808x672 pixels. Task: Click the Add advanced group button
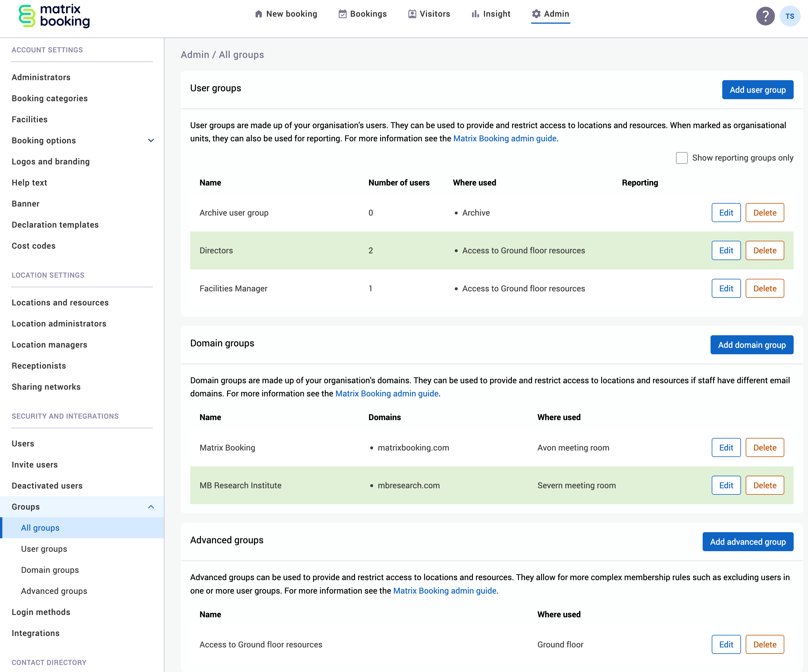coord(748,542)
